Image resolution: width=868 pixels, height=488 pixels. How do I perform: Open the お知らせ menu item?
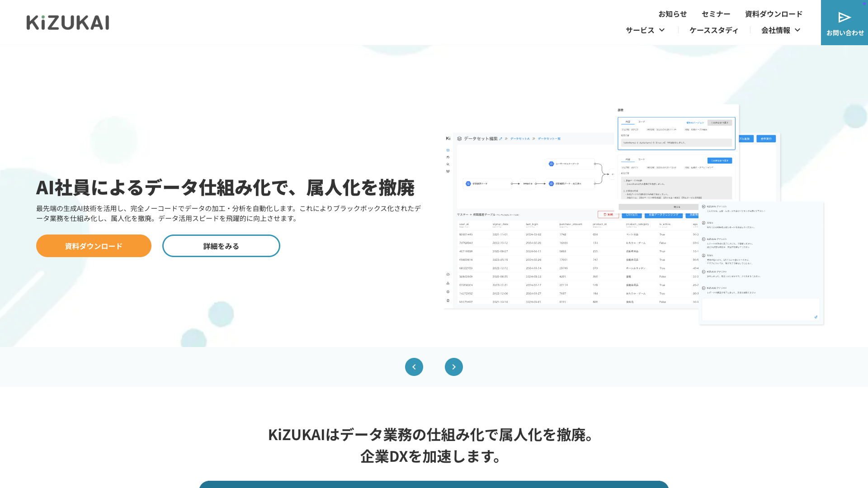[x=672, y=14]
